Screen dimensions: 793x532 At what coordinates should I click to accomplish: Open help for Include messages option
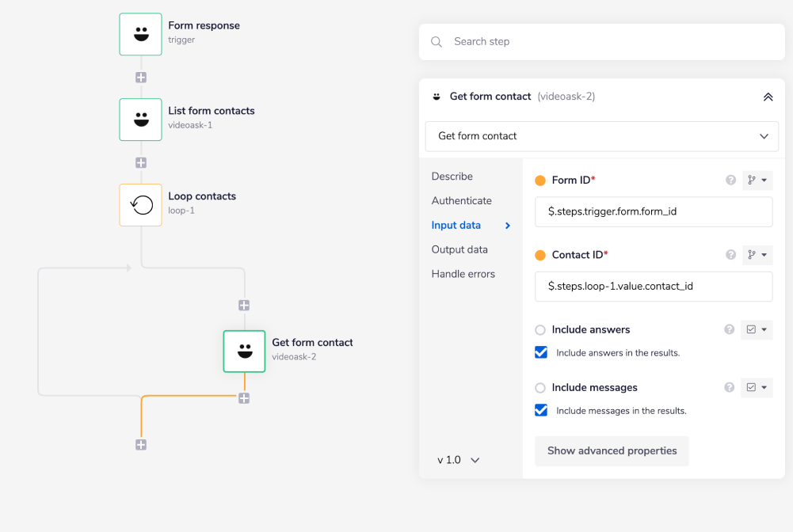tap(730, 388)
